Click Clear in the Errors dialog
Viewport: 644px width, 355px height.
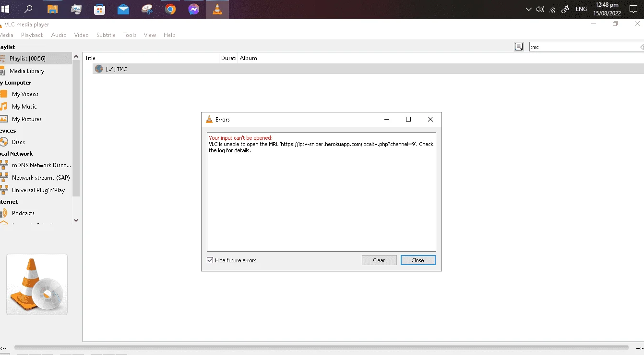coord(379,260)
